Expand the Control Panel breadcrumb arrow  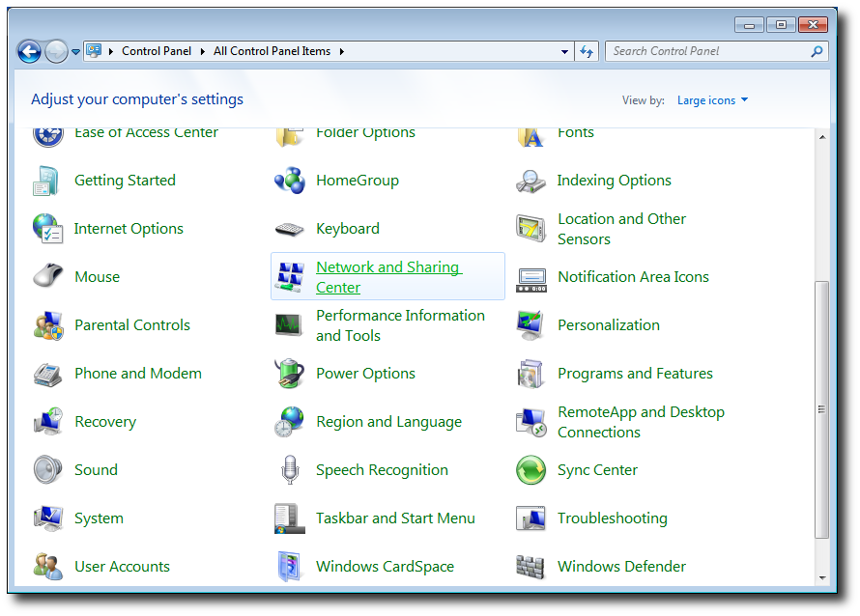(202, 51)
